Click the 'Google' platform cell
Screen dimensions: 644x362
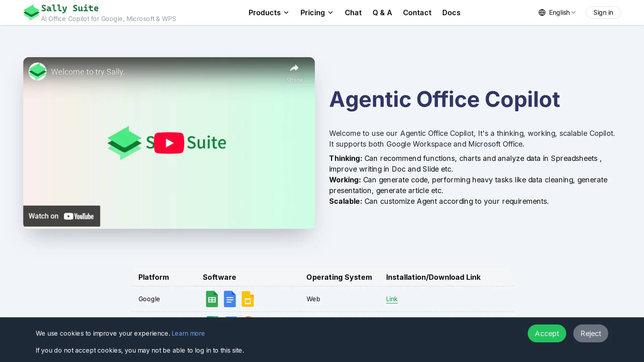(x=149, y=299)
